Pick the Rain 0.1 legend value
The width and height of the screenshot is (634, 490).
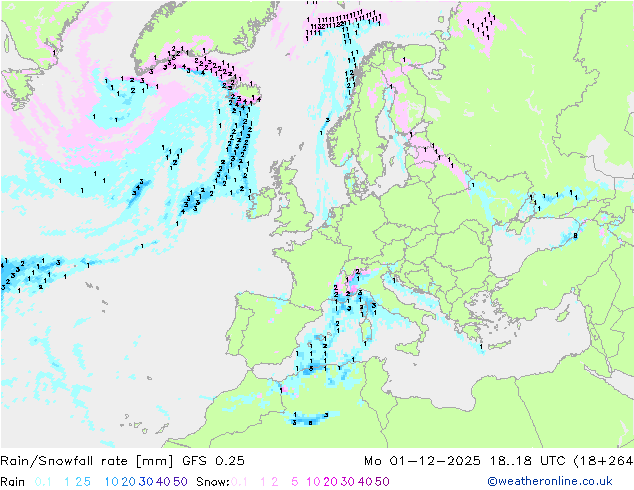(x=43, y=482)
